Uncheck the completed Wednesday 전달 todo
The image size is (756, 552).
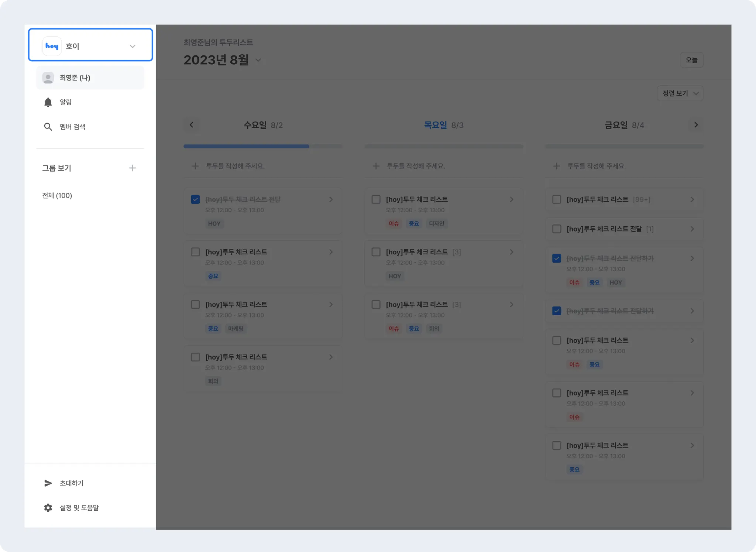195,199
